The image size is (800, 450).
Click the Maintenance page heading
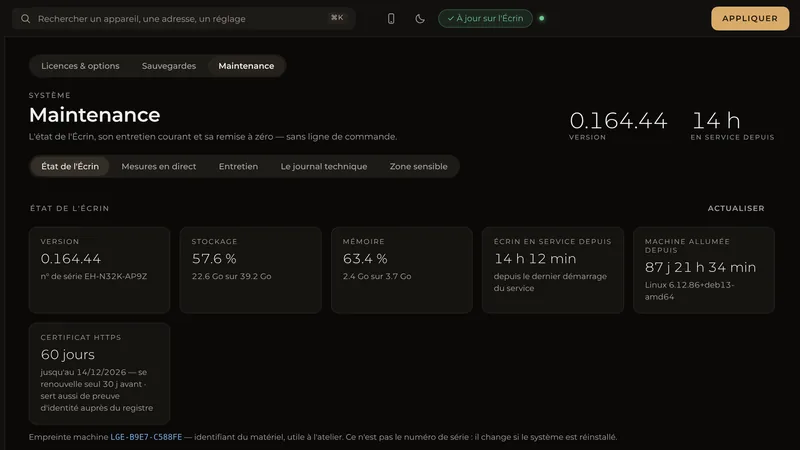(94, 115)
